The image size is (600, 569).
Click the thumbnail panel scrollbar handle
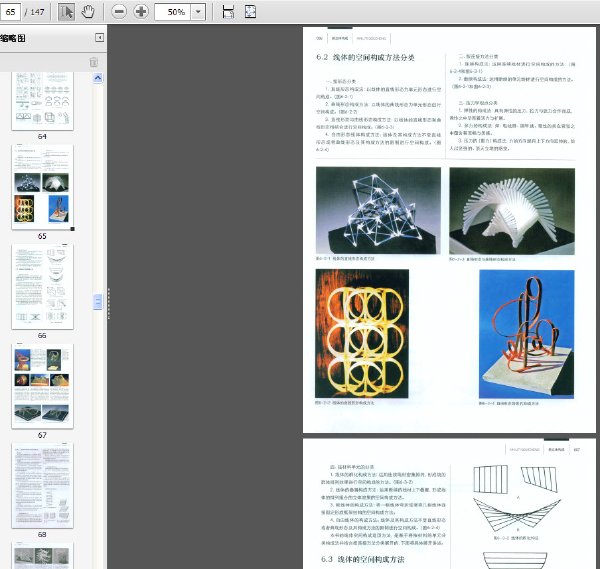click(98, 302)
